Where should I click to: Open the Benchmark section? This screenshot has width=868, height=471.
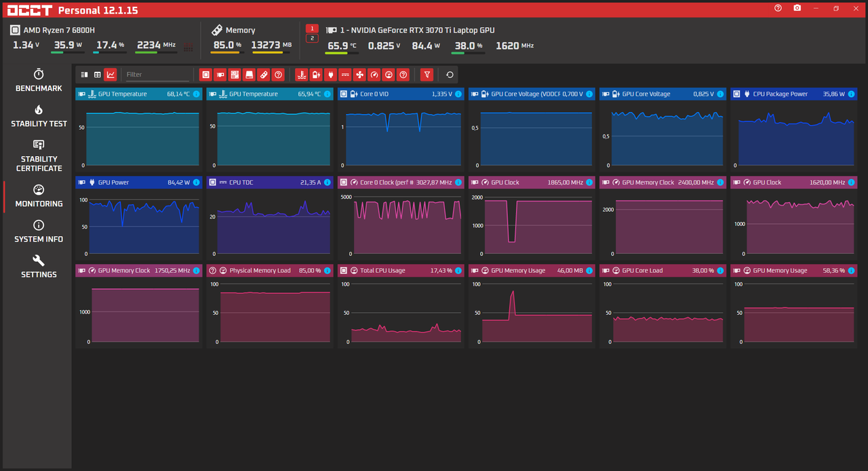(39, 81)
